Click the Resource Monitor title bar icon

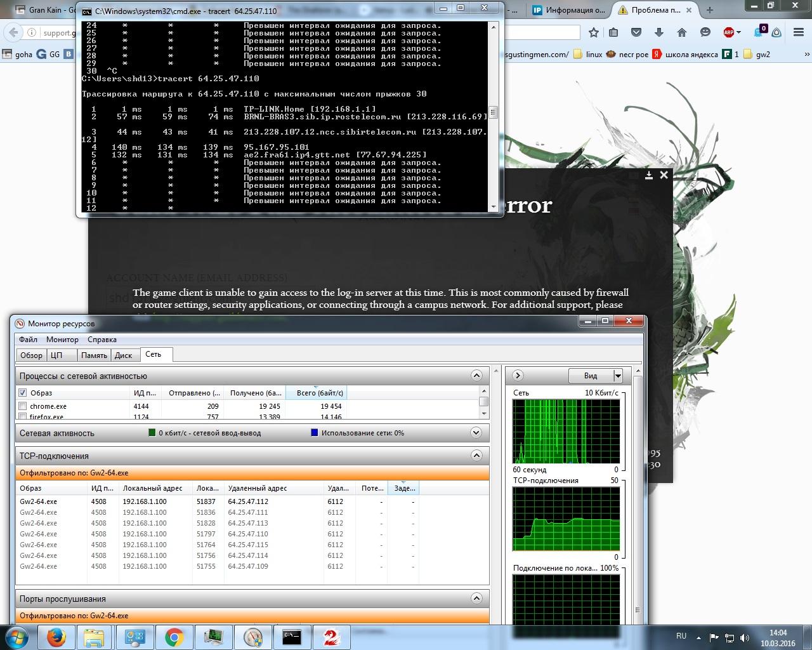click(20, 324)
